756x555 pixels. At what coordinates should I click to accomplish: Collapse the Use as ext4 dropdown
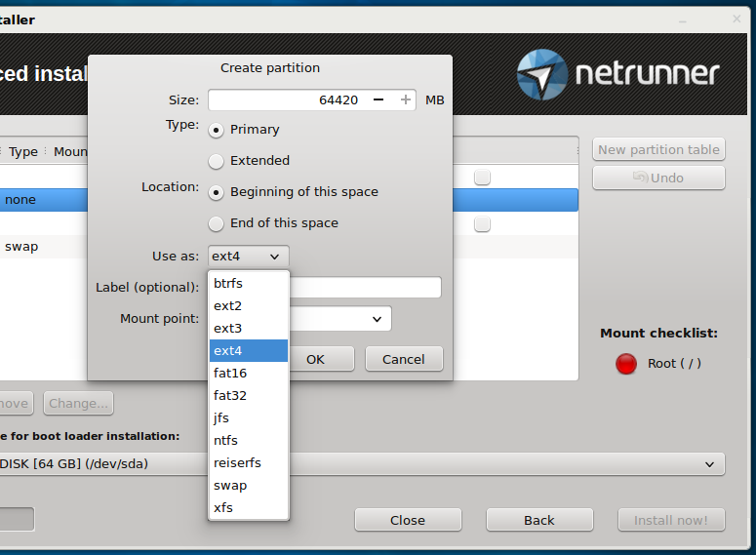pyautogui.click(x=249, y=257)
